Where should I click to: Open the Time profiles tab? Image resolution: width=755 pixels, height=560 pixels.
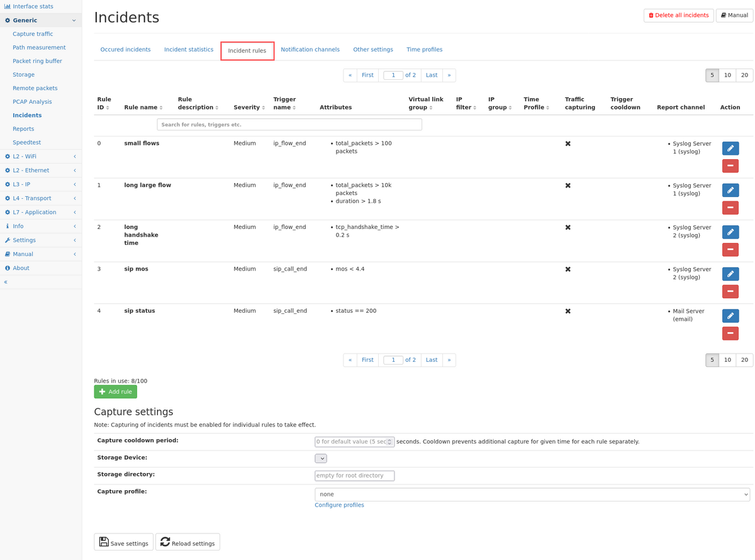(424, 50)
